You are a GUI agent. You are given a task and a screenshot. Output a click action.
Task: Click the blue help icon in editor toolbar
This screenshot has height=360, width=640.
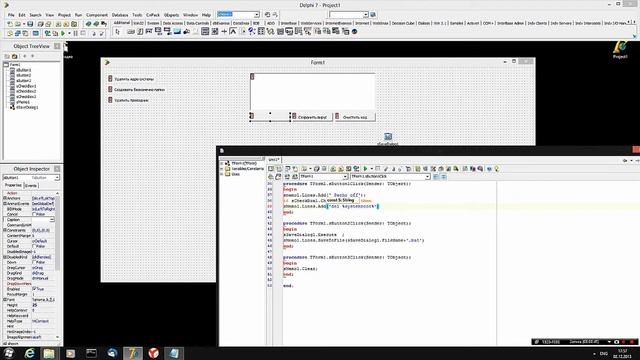489,169
